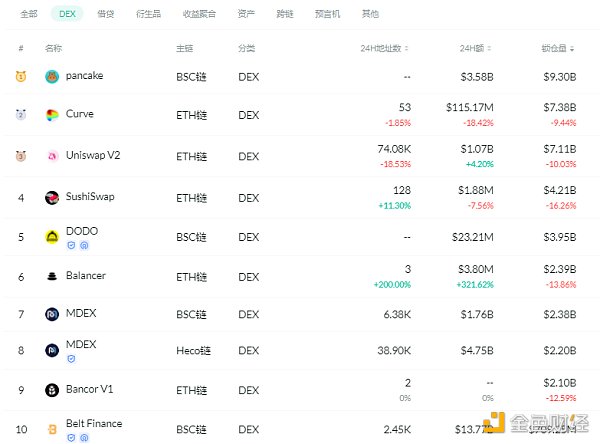Click the Bancor V1 logo icon

52,389
